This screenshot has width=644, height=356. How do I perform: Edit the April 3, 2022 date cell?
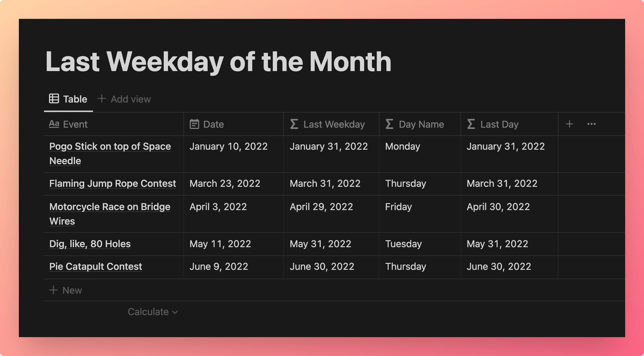pos(233,214)
